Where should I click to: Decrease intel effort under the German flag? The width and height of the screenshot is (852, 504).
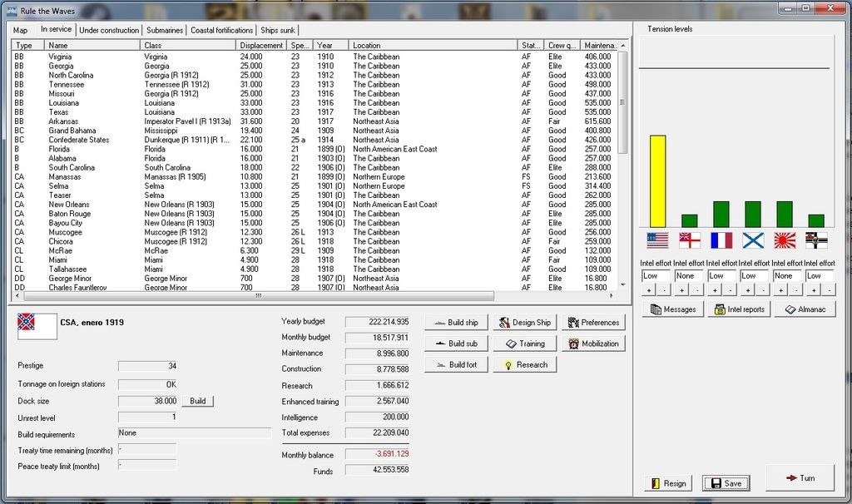[x=829, y=290]
